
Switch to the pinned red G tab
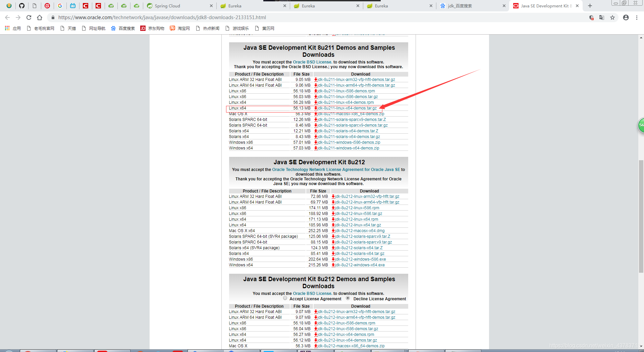point(47,6)
